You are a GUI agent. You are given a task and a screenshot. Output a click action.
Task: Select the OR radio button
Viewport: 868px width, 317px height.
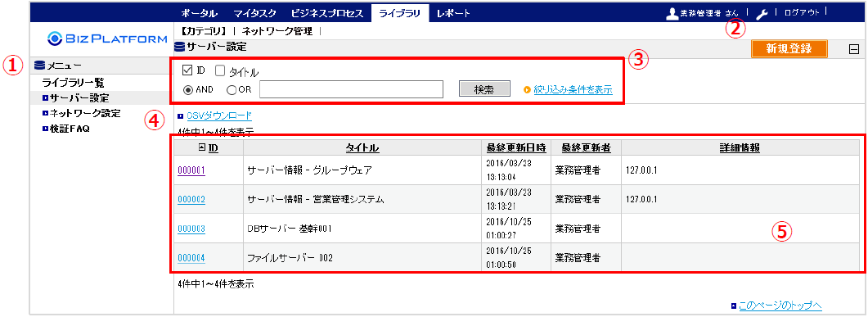click(232, 89)
